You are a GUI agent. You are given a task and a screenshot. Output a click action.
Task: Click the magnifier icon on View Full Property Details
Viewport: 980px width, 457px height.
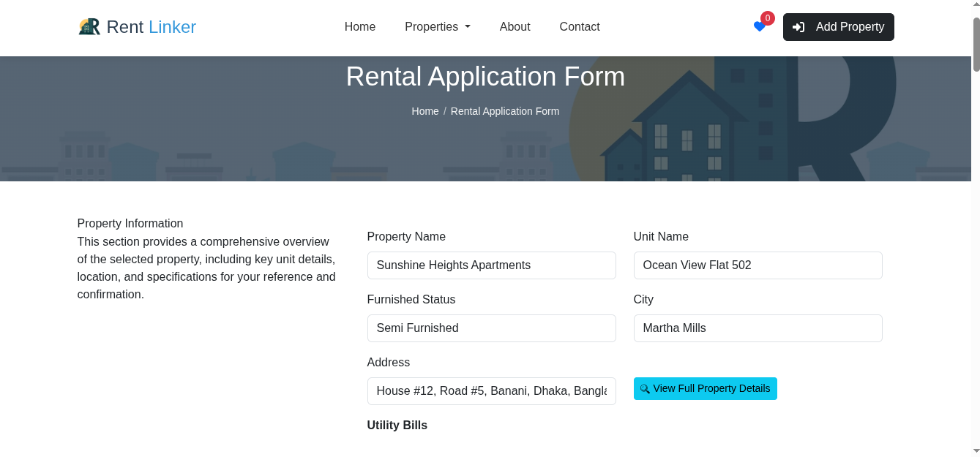coord(645,388)
